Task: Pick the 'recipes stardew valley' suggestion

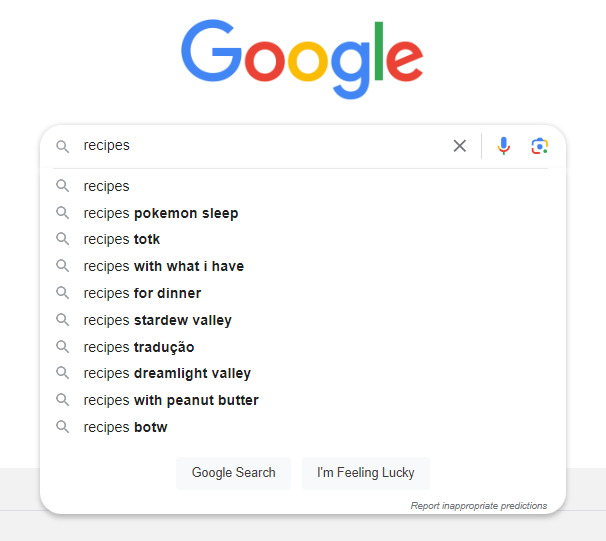Action: click(158, 320)
